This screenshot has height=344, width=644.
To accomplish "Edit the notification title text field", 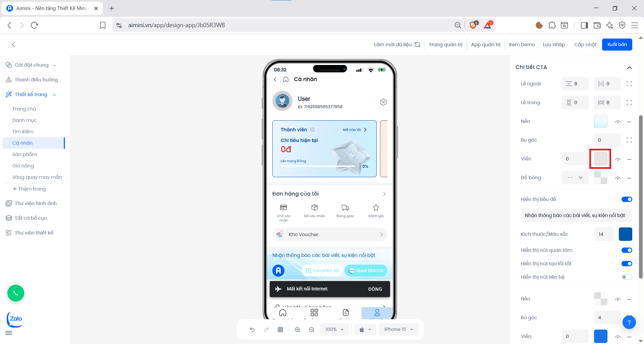I will point(576,215).
